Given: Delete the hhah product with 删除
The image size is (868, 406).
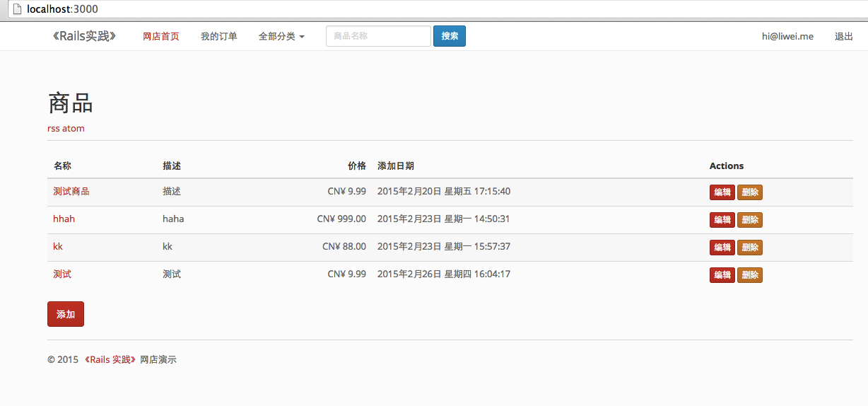Looking at the screenshot, I should tap(750, 220).
